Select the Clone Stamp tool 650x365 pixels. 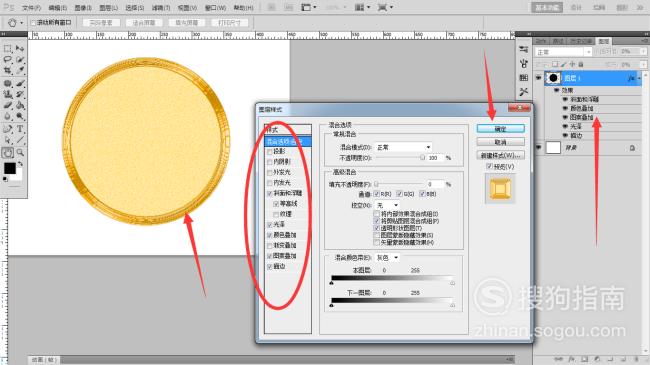(x=7, y=94)
